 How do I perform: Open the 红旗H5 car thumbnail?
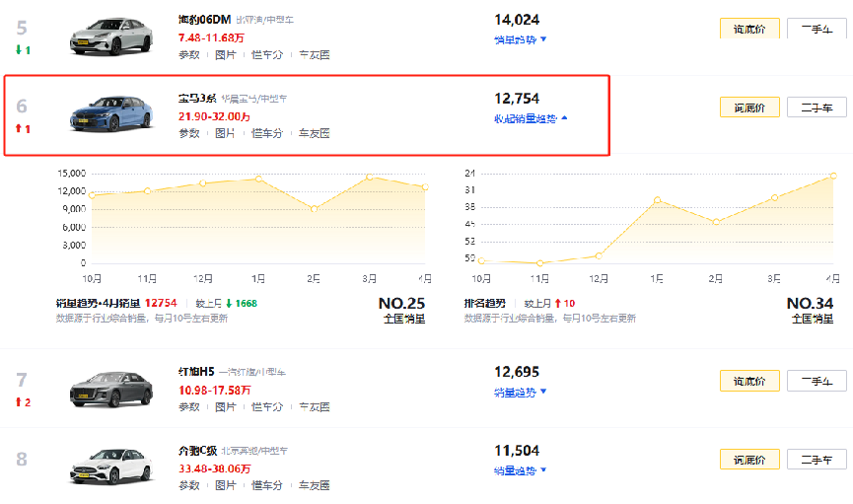pos(111,390)
